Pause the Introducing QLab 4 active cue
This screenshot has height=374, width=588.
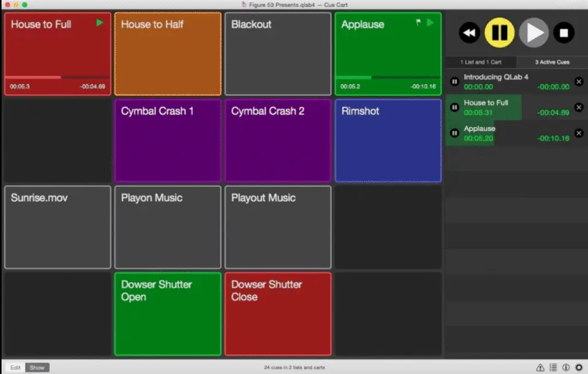(454, 81)
